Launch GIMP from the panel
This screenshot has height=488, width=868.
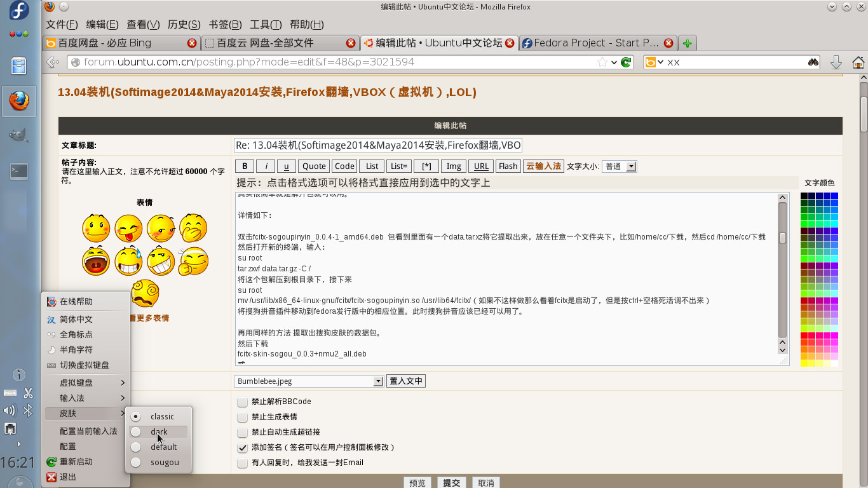click(19, 135)
